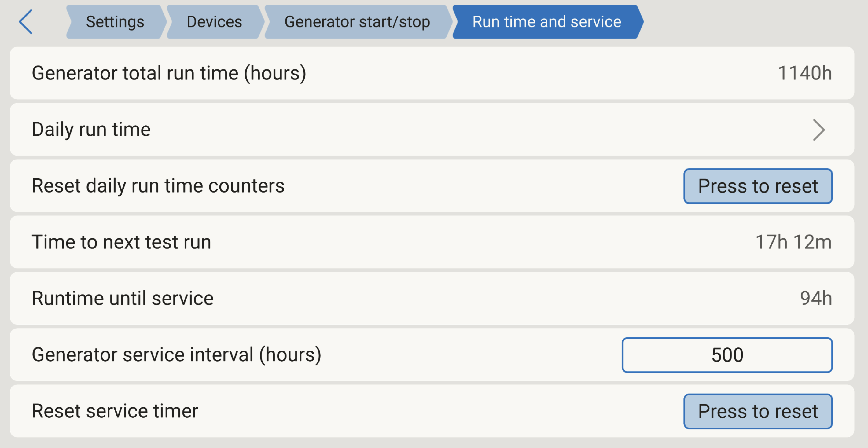Image resolution: width=868 pixels, height=448 pixels.
Task: Click the 1140h total run time value
Action: (805, 73)
